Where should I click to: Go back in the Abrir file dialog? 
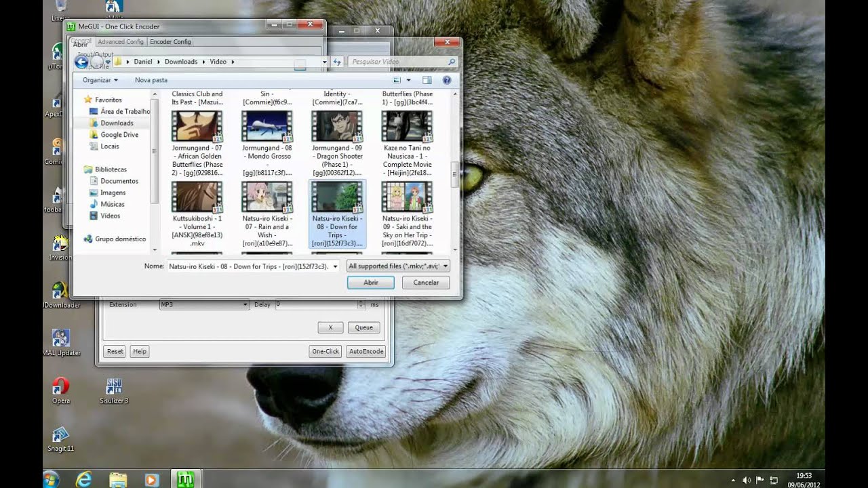[81, 62]
